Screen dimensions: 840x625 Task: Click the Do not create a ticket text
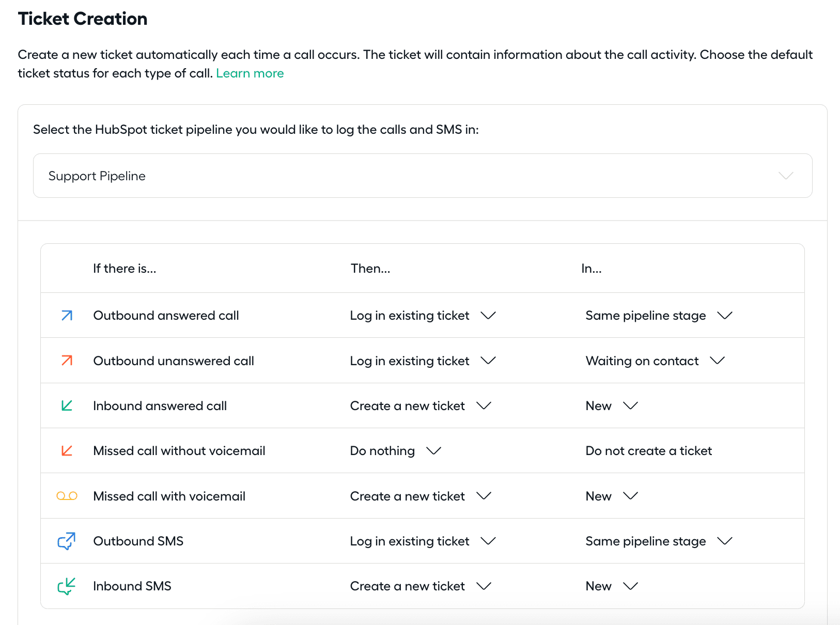648,451
